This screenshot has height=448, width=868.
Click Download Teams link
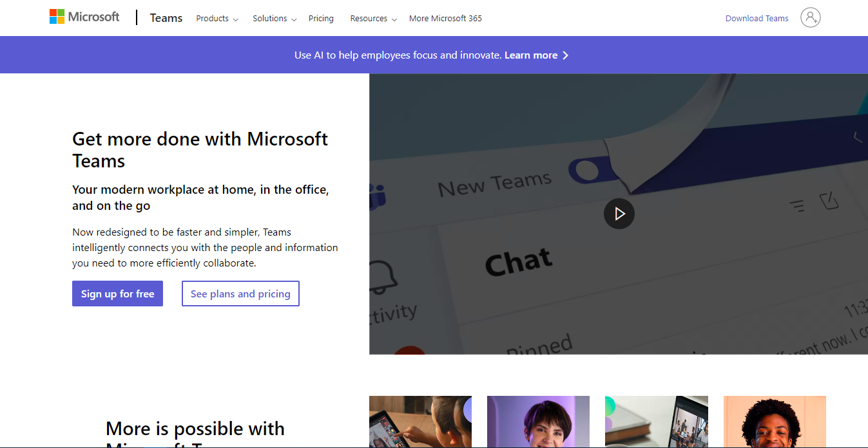(x=757, y=19)
